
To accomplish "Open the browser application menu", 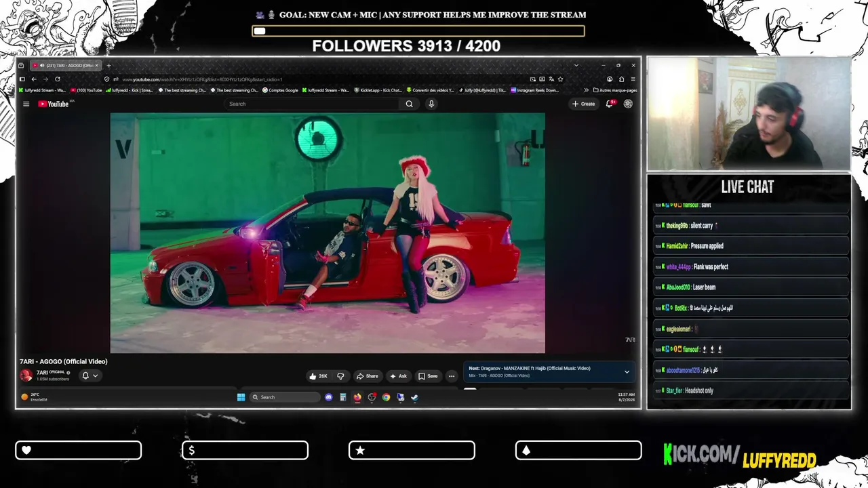I will 633,79.
